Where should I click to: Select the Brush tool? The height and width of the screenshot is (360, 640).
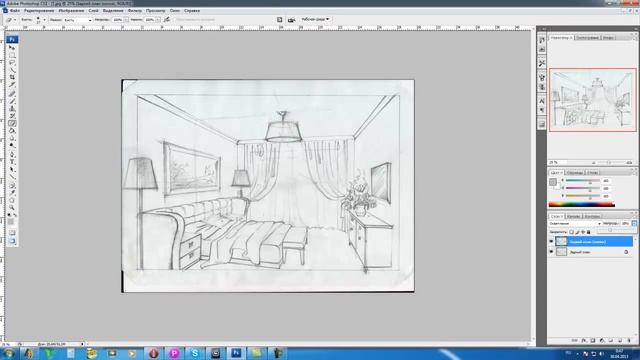click(x=12, y=101)
